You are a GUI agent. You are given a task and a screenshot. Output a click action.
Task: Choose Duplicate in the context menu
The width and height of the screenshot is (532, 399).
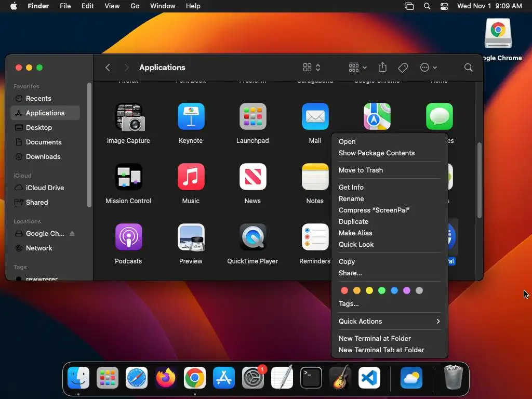390,221
